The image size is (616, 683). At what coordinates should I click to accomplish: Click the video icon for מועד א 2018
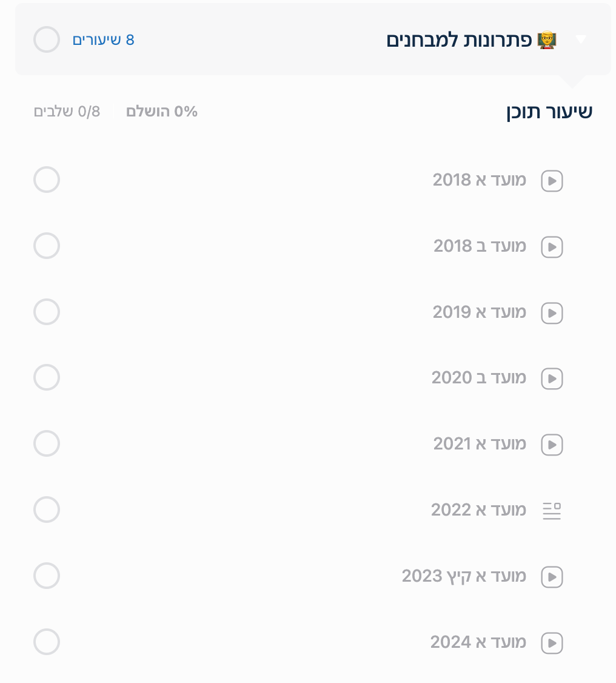tap(552, 181)
